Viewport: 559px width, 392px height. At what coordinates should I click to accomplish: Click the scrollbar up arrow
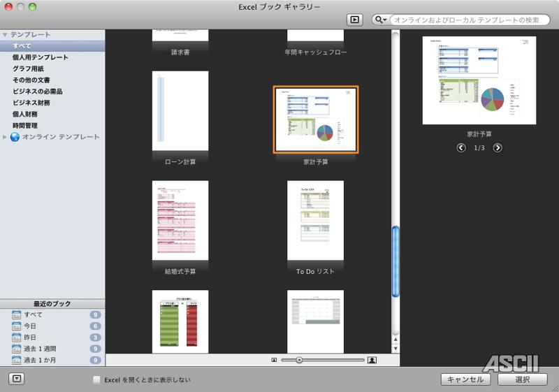point(395,340)
